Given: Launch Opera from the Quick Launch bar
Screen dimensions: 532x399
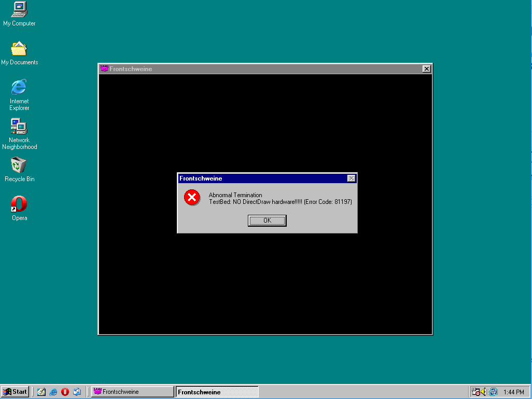Looking at the screenshot, I should point(65,392).
